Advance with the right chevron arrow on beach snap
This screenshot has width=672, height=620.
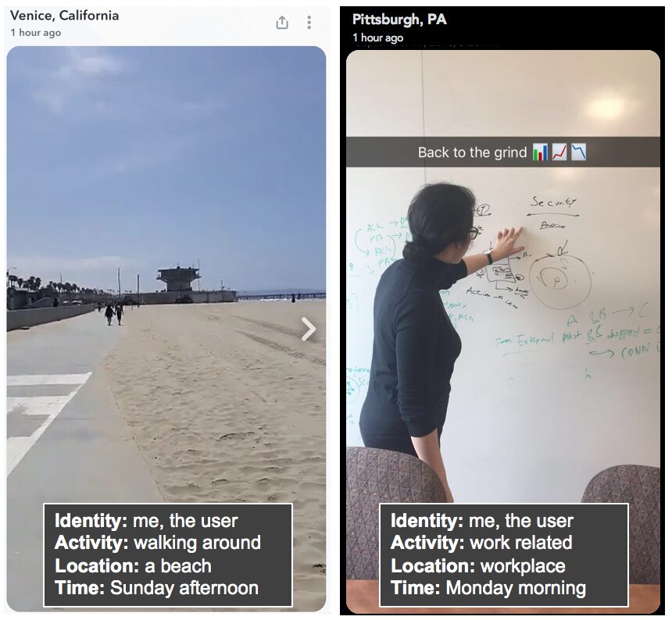[309, 329]
